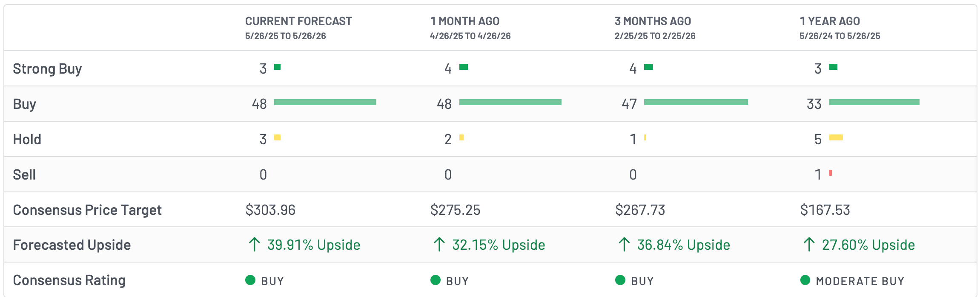The image size is (980, 297).
Task: Click the Forecasted Upside row label
Action: point(72,245)
